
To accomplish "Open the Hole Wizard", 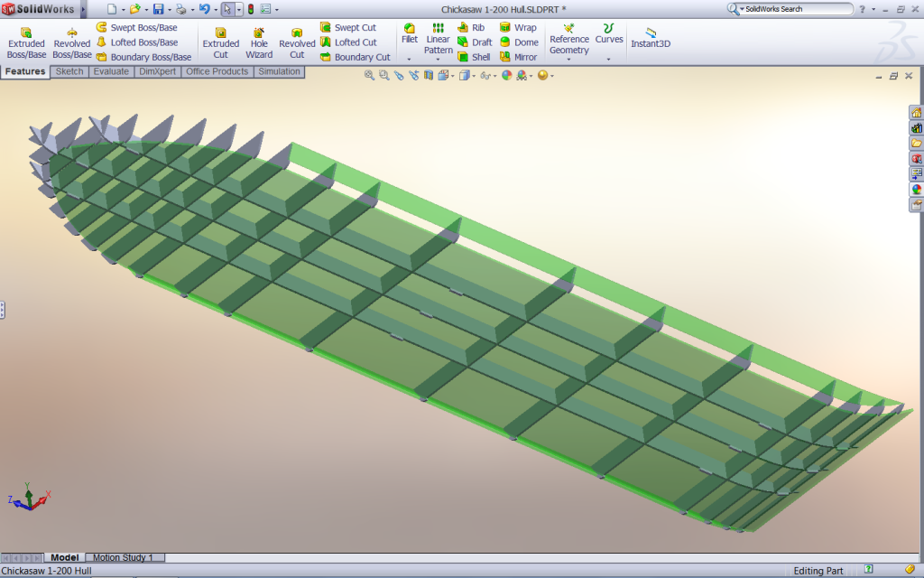I will coord(259,43).
